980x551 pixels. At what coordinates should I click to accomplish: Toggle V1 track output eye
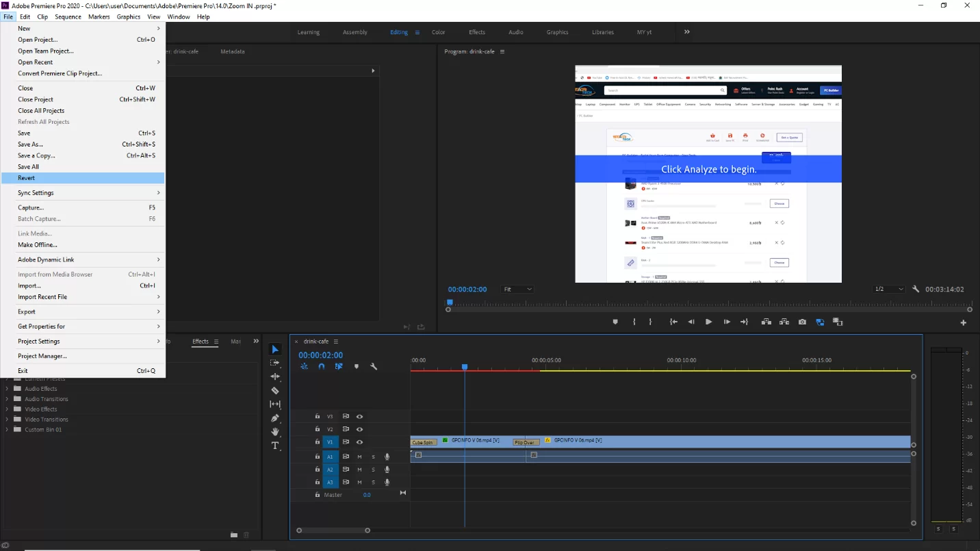(359, 442)
